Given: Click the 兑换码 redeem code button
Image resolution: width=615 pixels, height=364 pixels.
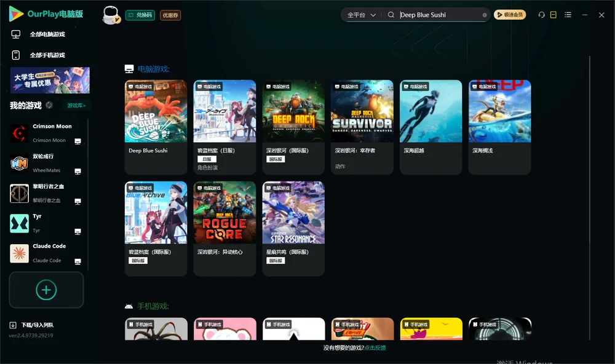Looking at the screenshot, I should [x=140, y=15].
